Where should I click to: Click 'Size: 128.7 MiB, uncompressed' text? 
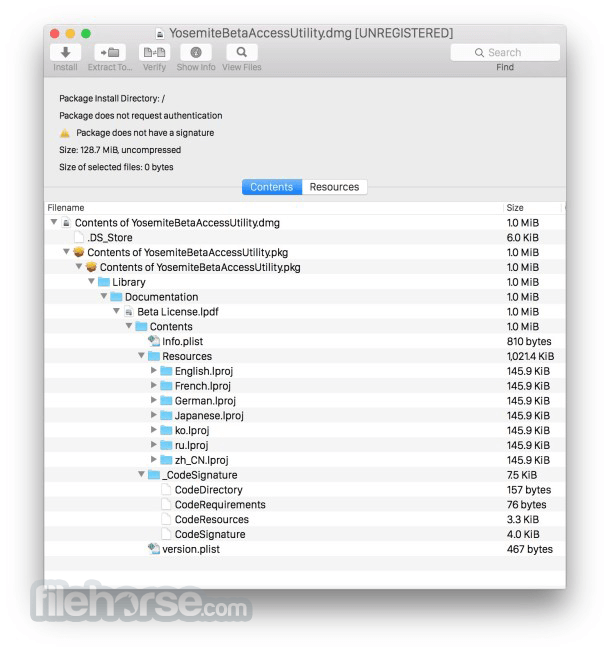click(x=120, y=150)
